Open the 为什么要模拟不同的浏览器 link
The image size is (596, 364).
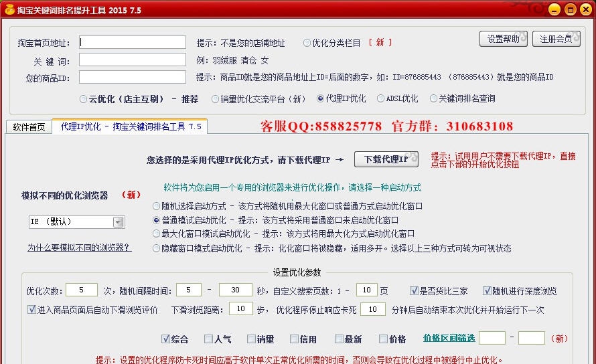79,248
